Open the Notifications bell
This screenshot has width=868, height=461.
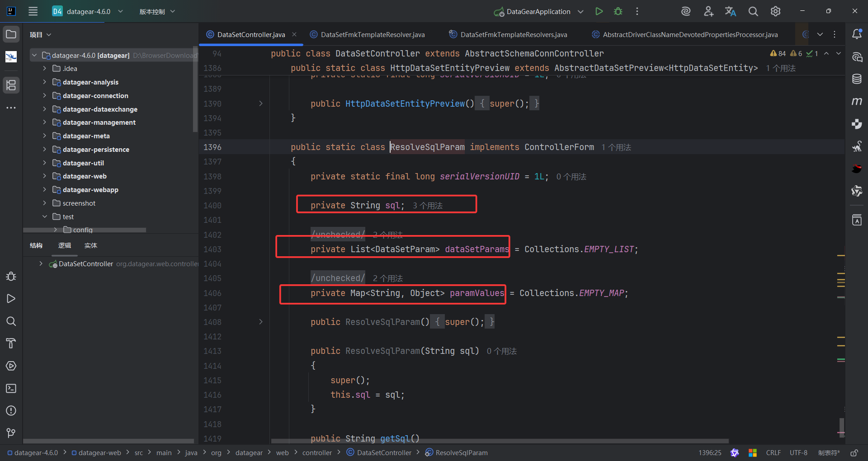tap(857, 34)
